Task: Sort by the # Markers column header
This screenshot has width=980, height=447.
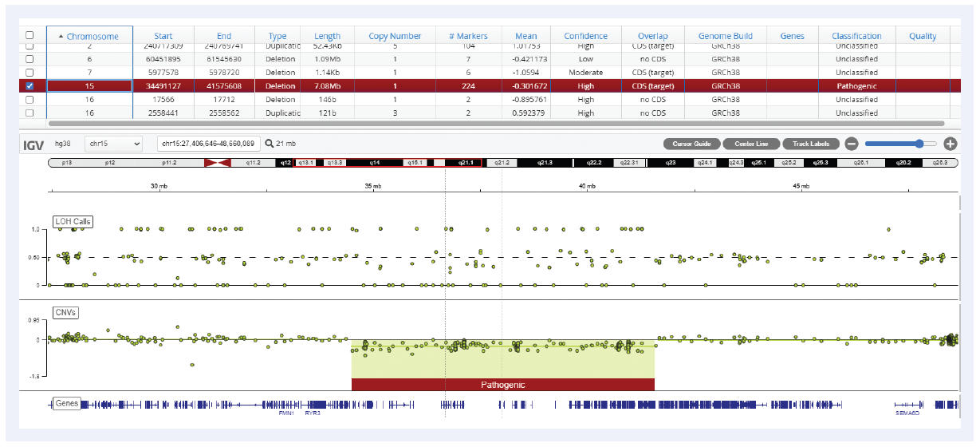Action: pos(469,36)
